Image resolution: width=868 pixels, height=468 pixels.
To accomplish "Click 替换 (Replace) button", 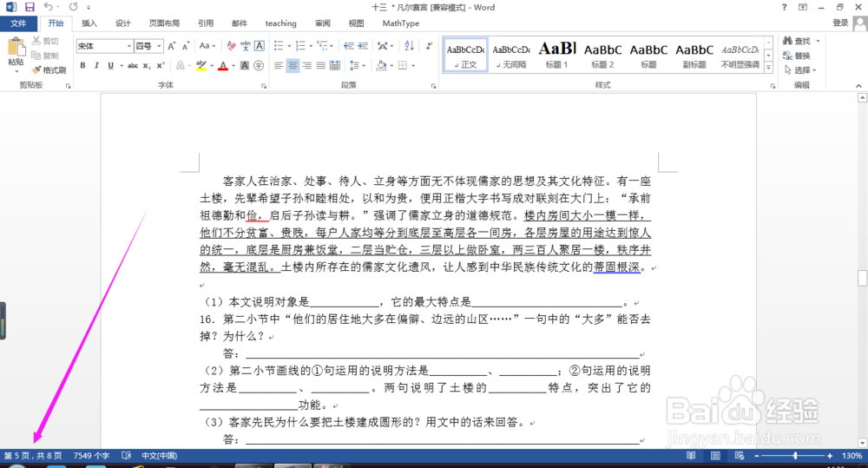I will coord(797,56).
